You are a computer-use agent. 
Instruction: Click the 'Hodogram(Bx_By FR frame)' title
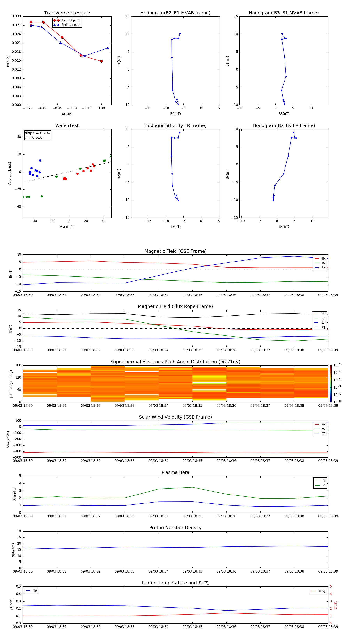284,125
